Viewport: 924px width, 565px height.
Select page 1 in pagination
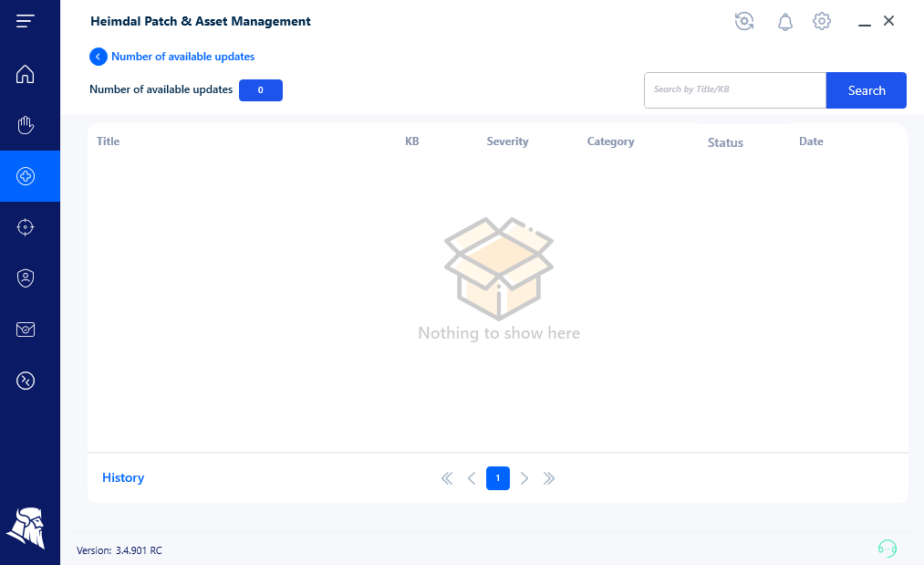pos(498,478)
